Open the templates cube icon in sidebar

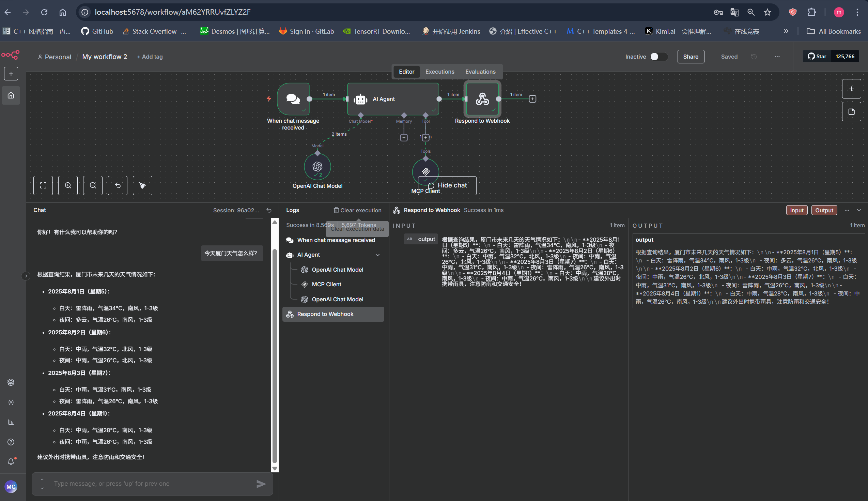pos(11,383)
